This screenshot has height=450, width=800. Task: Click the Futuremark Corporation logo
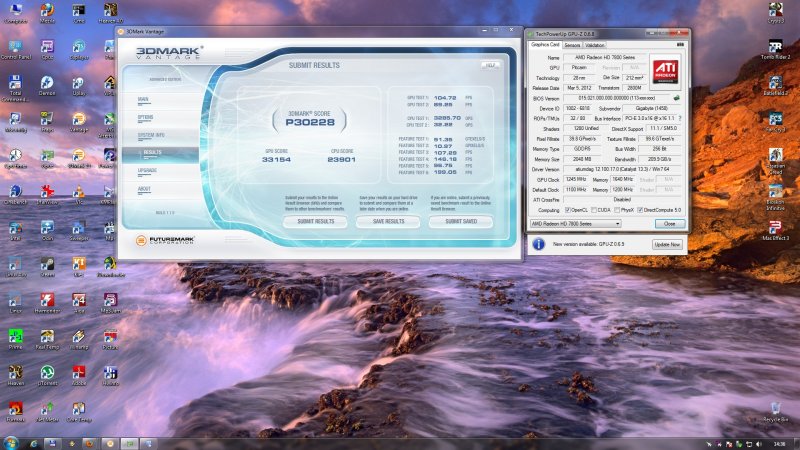tap(165, 240)
